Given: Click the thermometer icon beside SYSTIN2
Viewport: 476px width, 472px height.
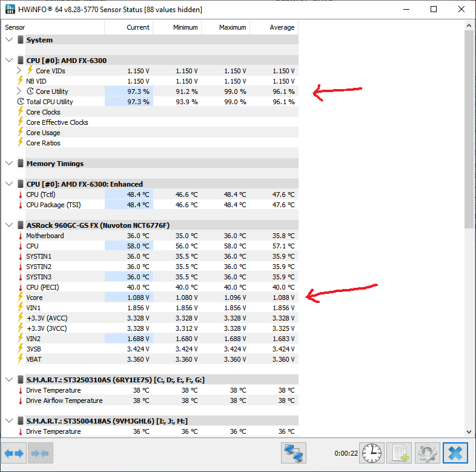Looking at the screenshot, I should coord(21,267).
